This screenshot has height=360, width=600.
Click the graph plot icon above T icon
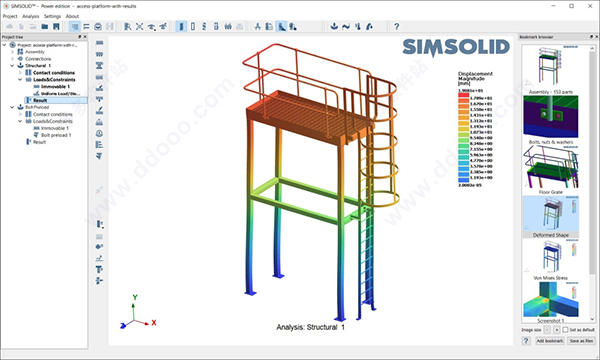click(99, 258)
